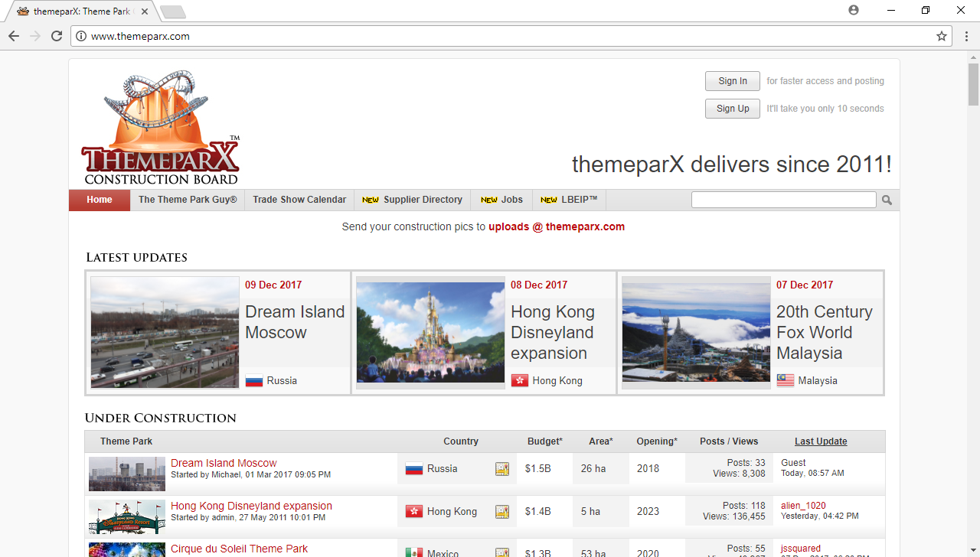View site information icon in address bar
980x557 pixels.
(x=81, y=36)
